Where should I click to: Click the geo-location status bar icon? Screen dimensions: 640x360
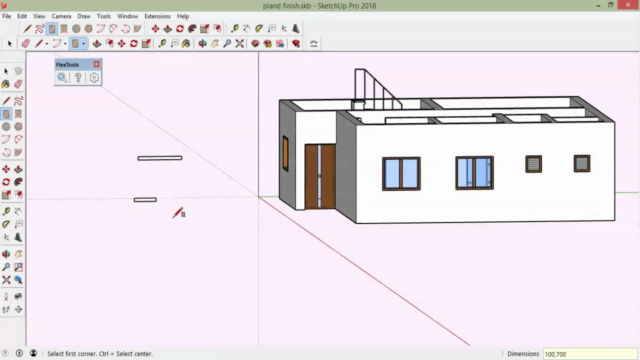coord(5,353)
